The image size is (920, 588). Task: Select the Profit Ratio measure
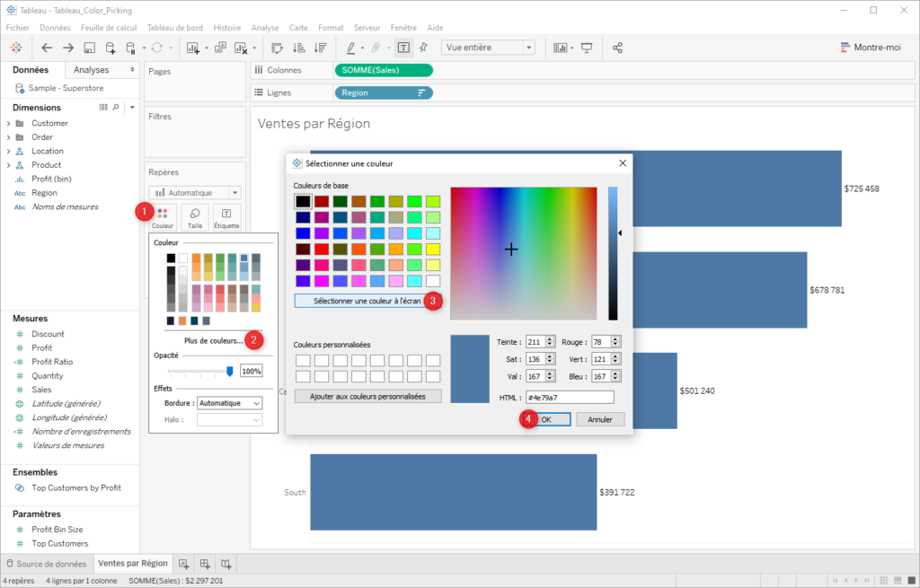coord(52,362)
